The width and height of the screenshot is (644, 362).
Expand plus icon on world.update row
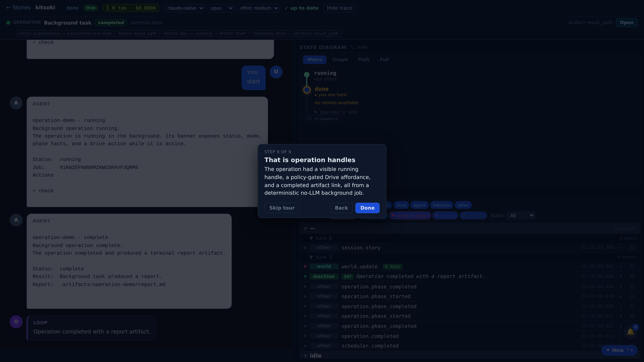point(621,266)
